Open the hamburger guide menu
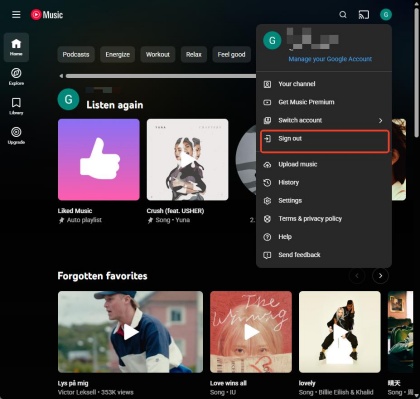420x399 pixels. (16, 15)
